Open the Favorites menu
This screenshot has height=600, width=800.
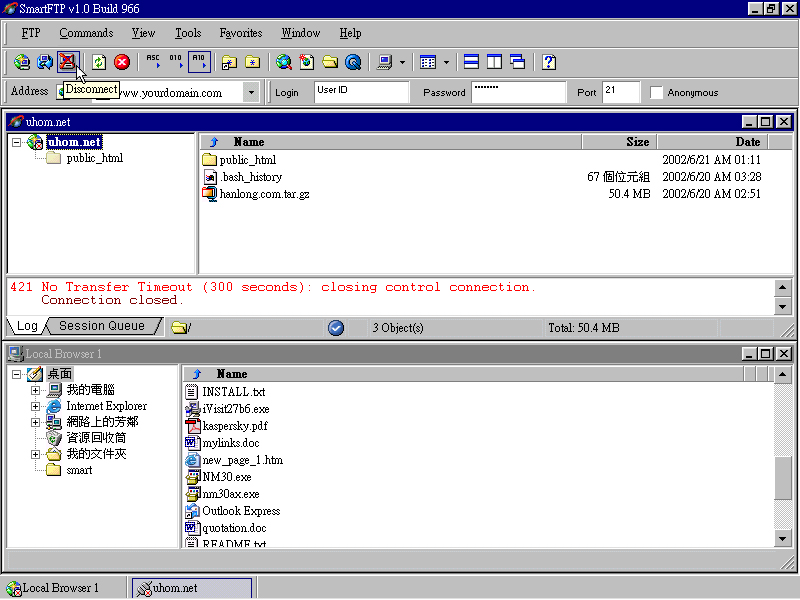[x=241, y=33]
